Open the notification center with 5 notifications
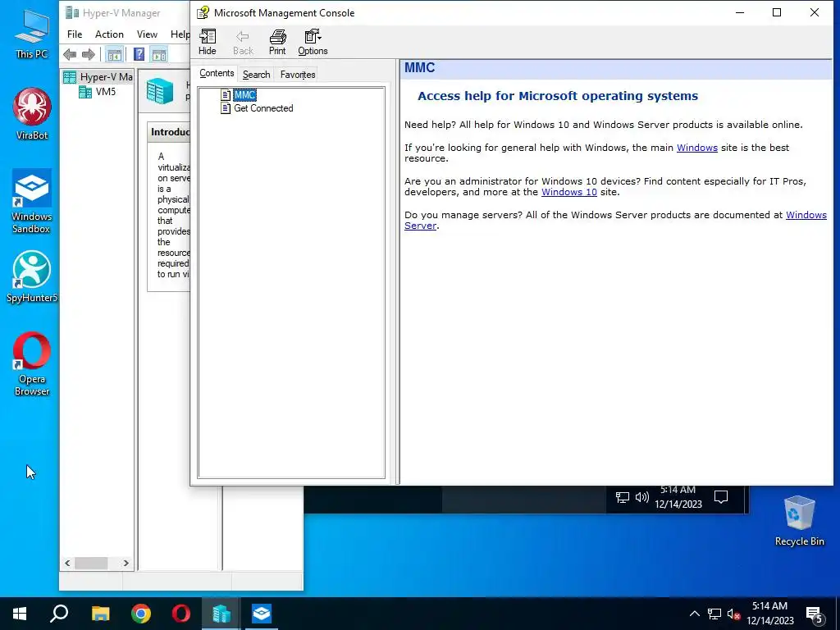The image size is (840, 630). [815, 614]
